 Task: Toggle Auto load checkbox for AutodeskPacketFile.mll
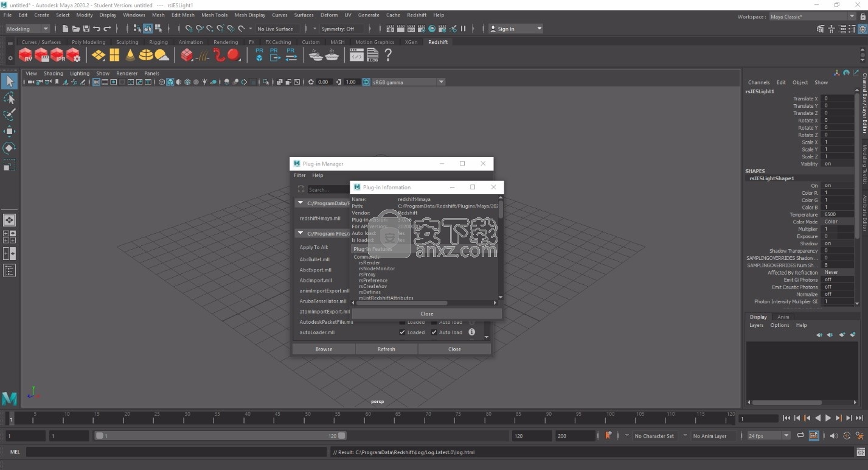(434, 322)
